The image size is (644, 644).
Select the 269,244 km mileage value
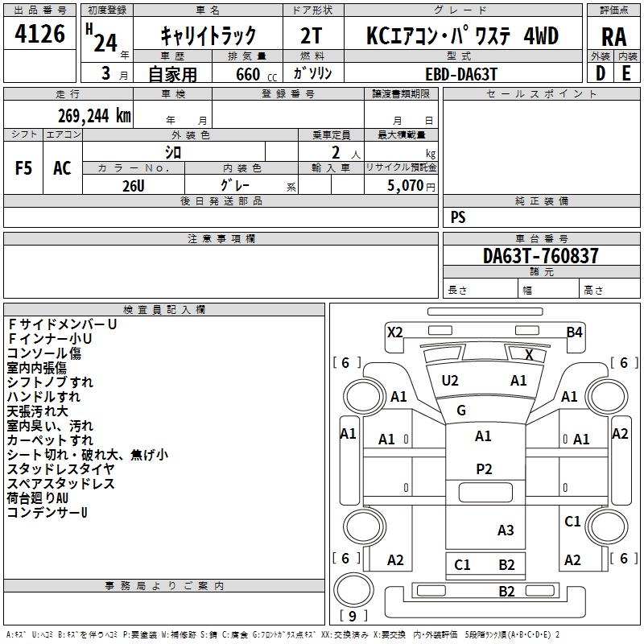point(94,115)
